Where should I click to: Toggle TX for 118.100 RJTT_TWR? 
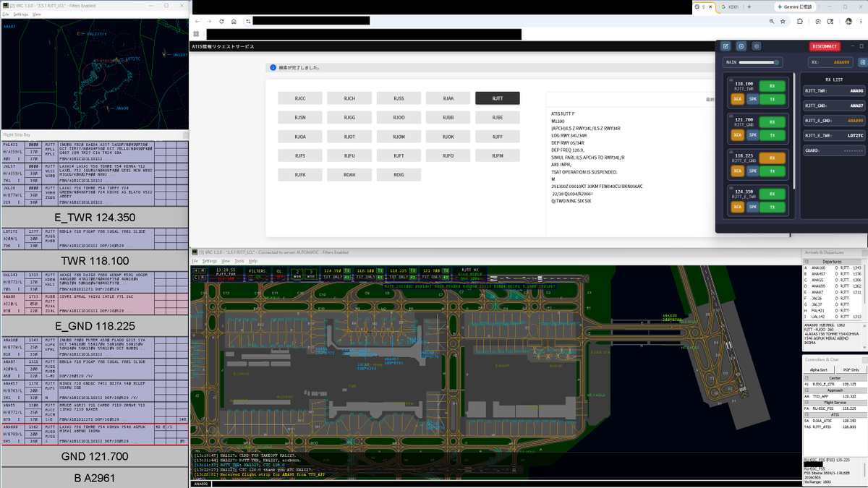point(773,99)
